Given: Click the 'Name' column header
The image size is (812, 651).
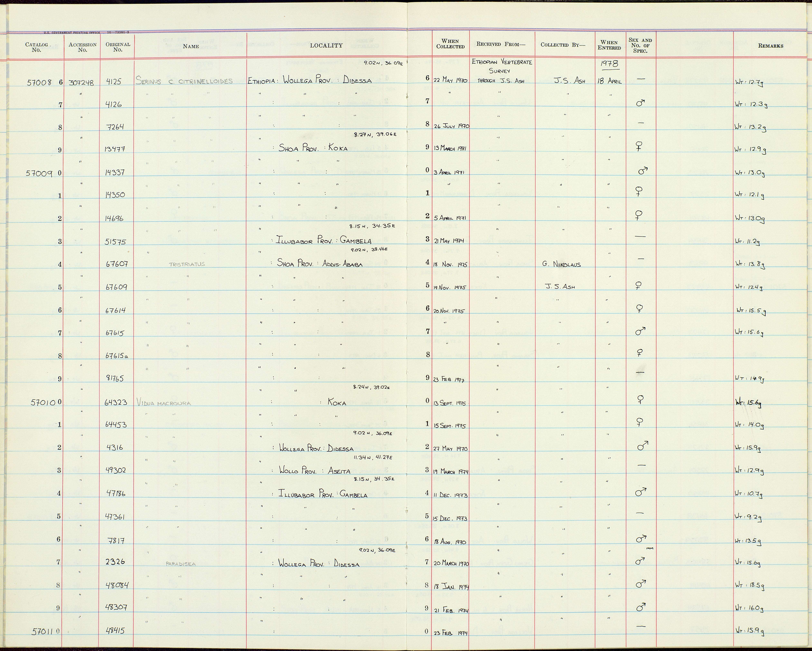Looking at the screenshot, I should pyautogui.click(x=191, y=46).
